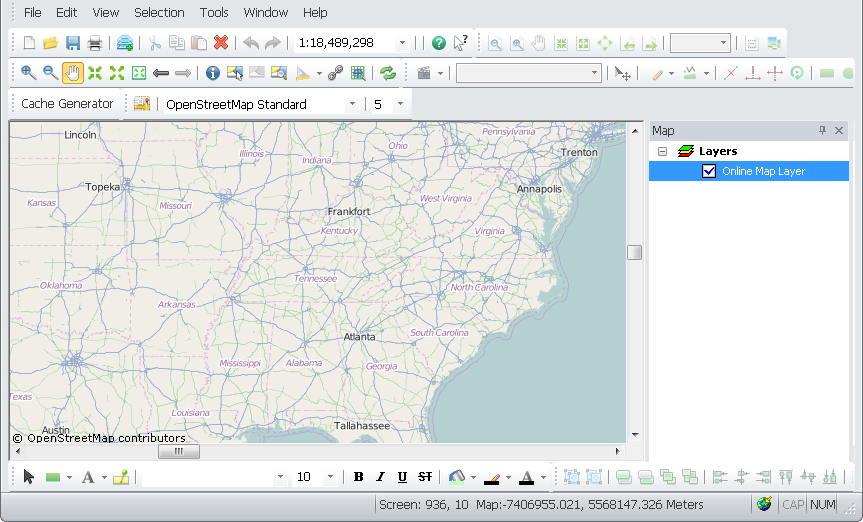The image size is (863, 522).
Task: Zoom to full extent
Action: coord(139,73)
